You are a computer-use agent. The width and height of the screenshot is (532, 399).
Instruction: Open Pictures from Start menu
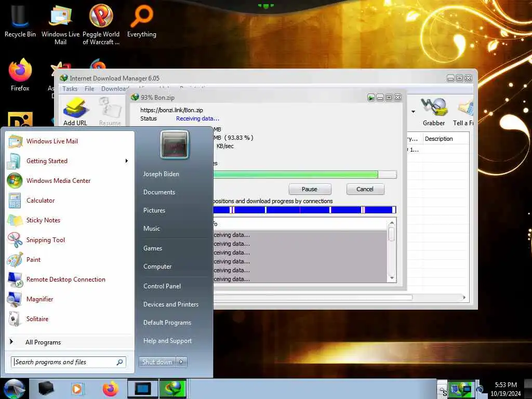tap(154, 210)
